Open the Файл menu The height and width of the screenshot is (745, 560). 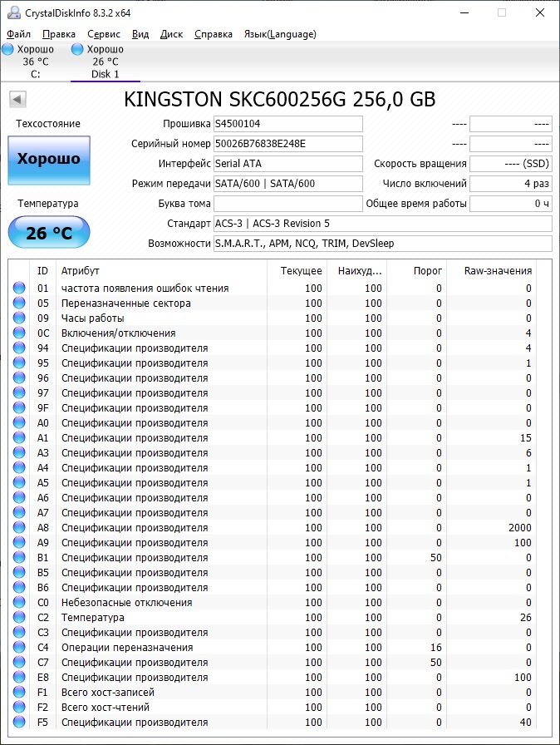pyautogui.click(x=18, y=34)
